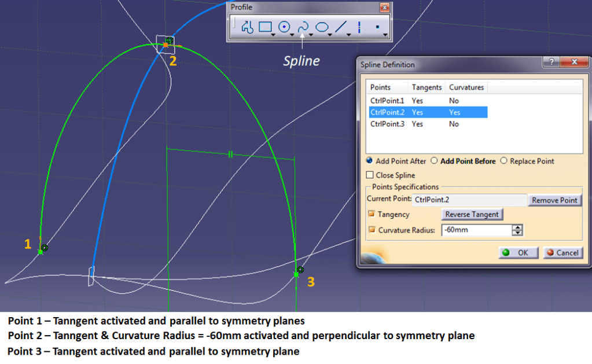Select the Rectangle tool
This screenshot has width=592, height=364.
coord(265,27)
